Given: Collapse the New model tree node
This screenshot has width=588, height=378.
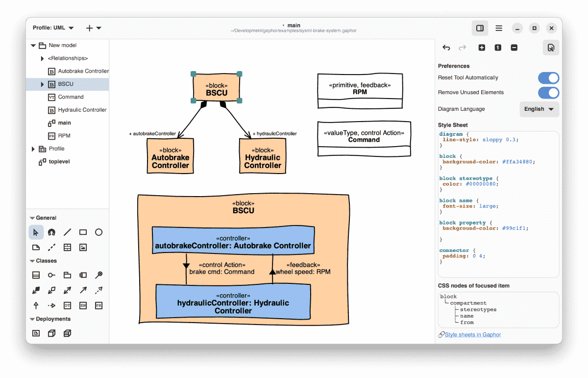Looking at the screenshot, I should [33, 45].
